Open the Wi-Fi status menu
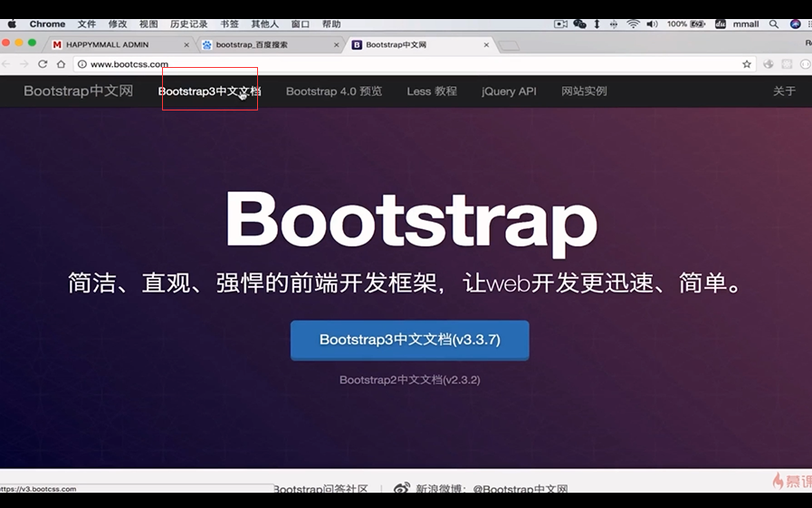 coord(633,24)
